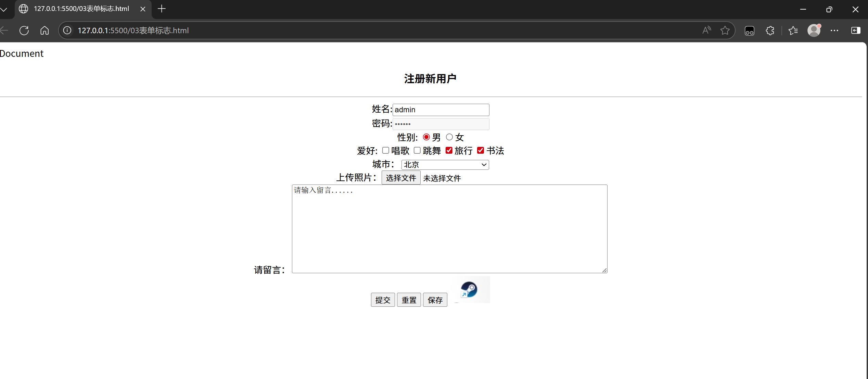
Task: Click the 选择文件 upload button
Action: tap(401, 178)
